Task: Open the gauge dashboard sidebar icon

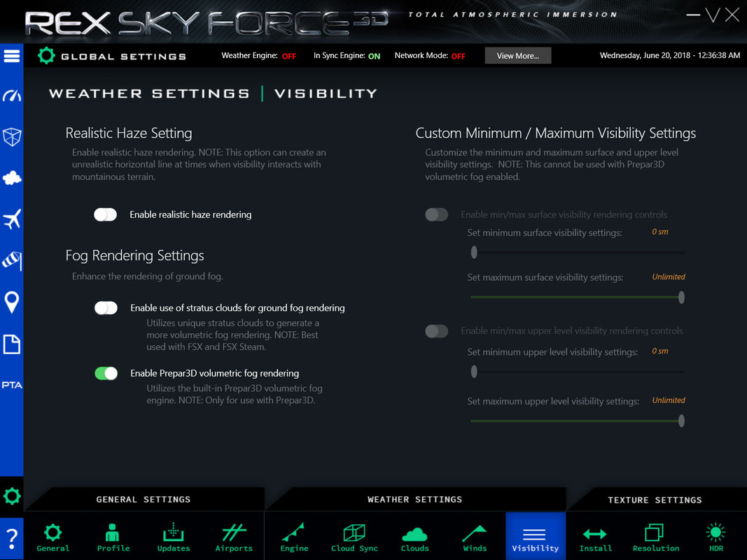Action: (x=11, y=96)
